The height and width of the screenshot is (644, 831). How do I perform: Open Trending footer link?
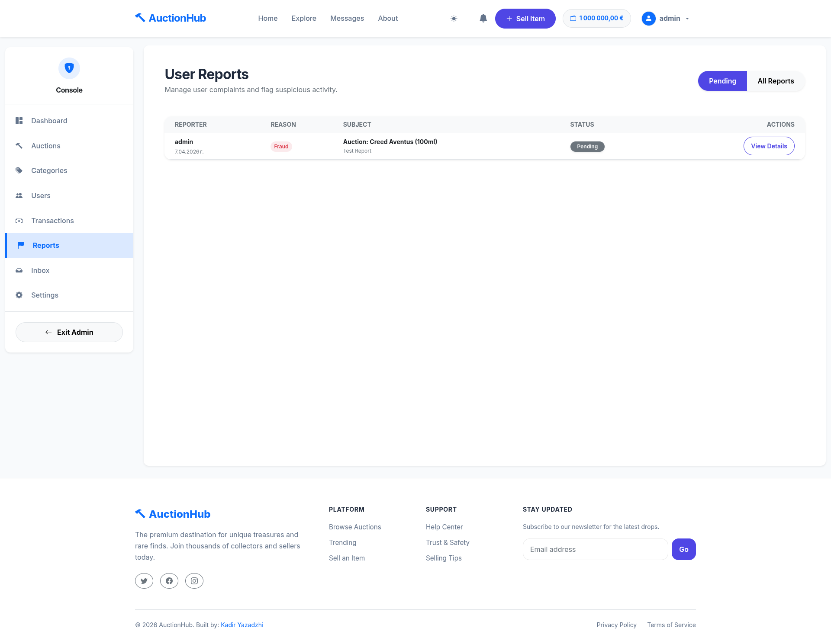(343, 542)
